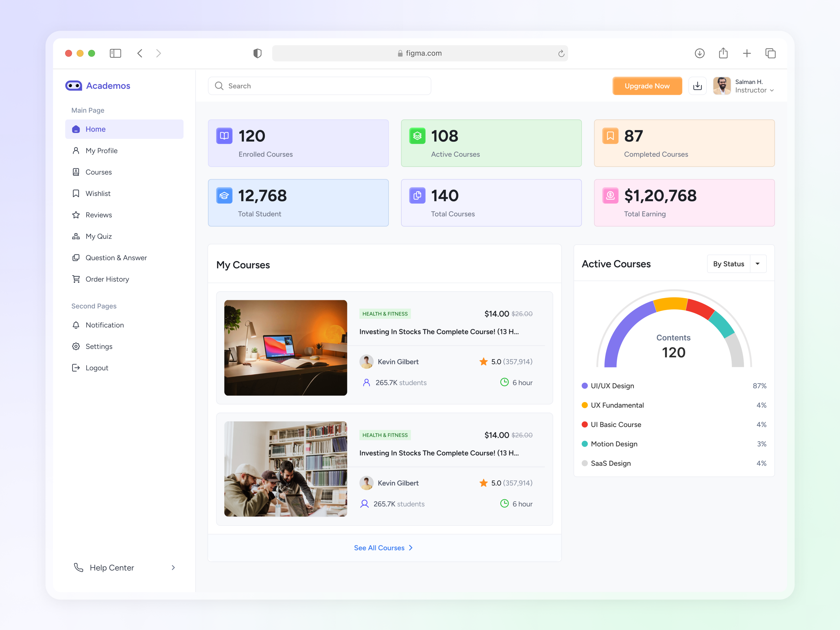Click the browser share icon
Screen dimensions: 840x630
click(x=723, y=53)
